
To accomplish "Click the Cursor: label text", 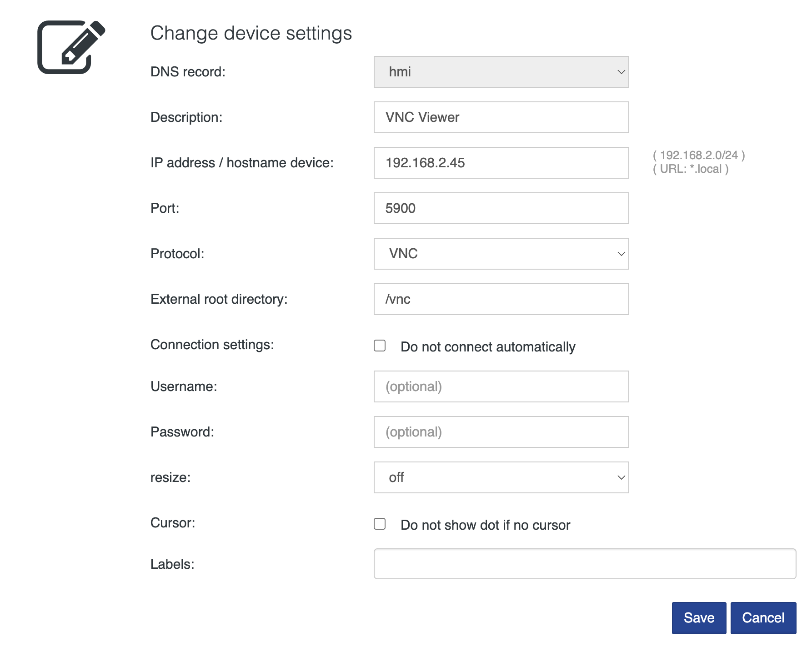I will point(173,523).
